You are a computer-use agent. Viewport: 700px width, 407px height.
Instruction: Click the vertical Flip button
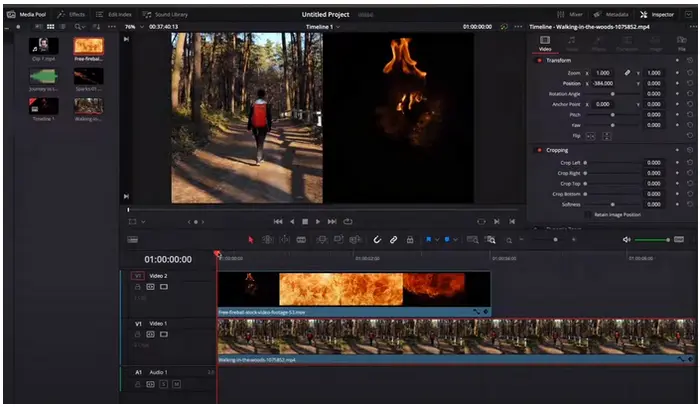pyautogui.click(x=606, y=136)
